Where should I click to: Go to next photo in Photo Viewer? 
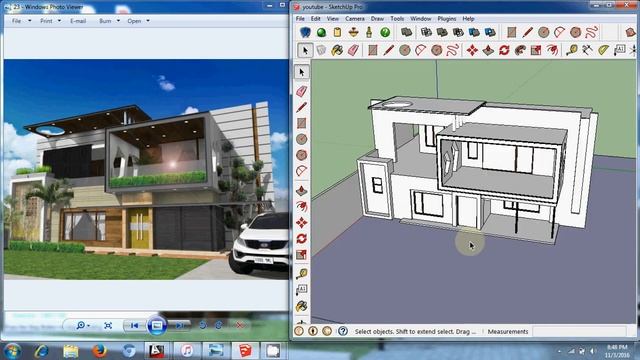tap(179, 325)
